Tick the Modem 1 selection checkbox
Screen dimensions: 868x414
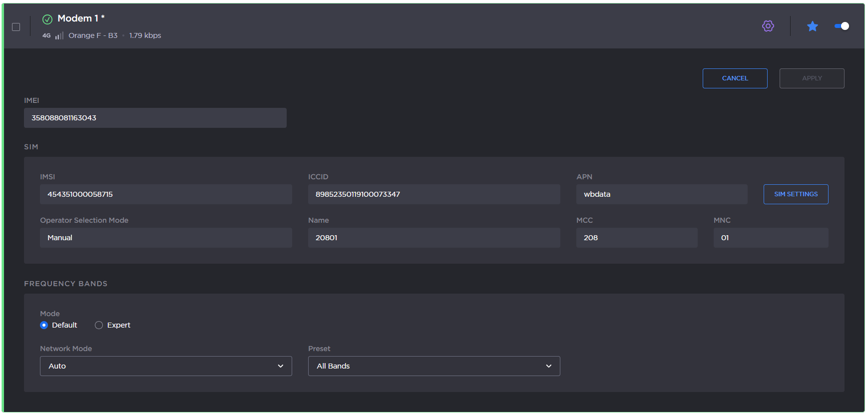pos(16,27)
